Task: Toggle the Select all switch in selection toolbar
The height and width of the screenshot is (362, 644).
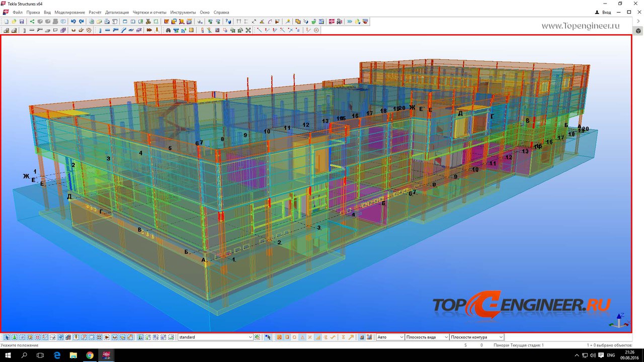Action: [7, 337]
